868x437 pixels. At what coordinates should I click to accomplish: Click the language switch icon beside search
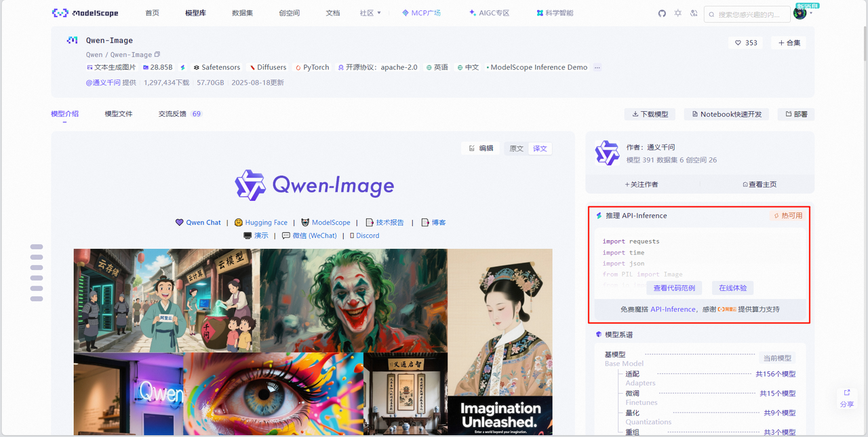click(693, 14)
